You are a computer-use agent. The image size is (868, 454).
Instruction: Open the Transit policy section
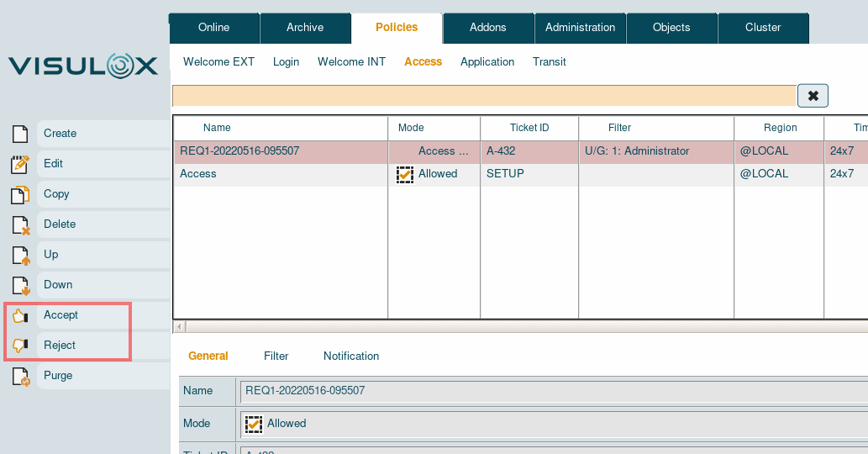549,62
